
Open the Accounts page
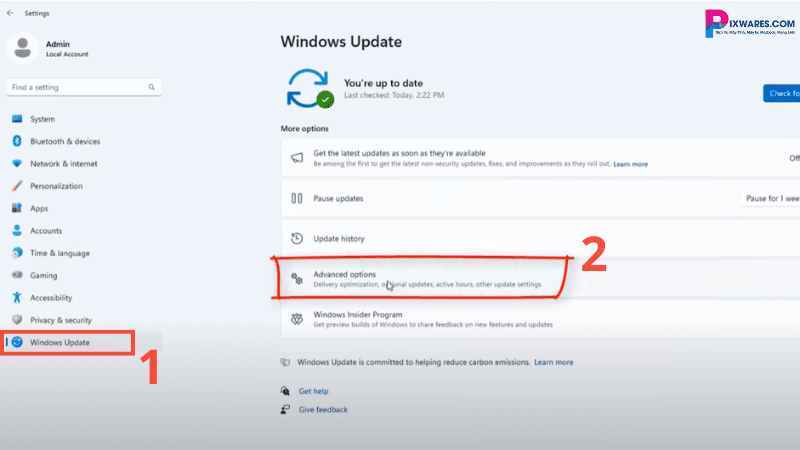tap(46, 230)
